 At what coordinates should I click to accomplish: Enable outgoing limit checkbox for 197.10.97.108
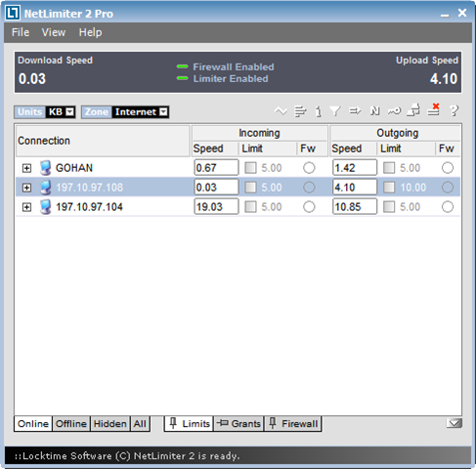click(389, 188)
